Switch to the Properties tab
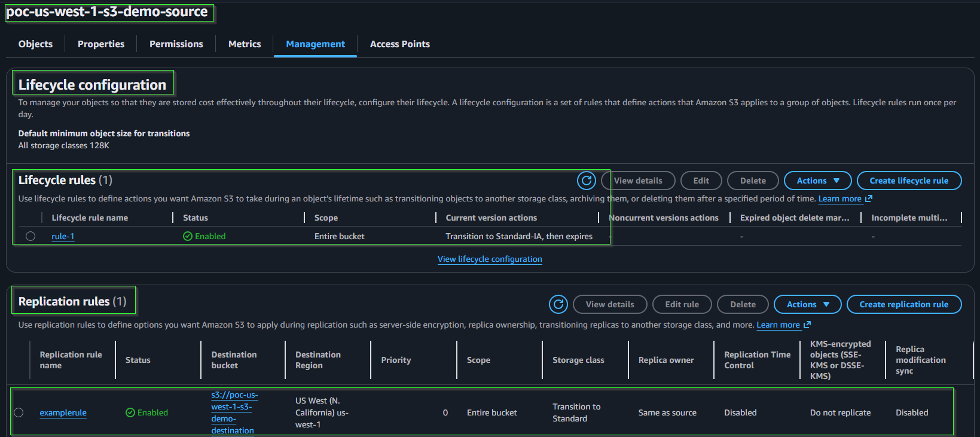The width and height of the screenshot is (980, 437). tap(101, 44)
